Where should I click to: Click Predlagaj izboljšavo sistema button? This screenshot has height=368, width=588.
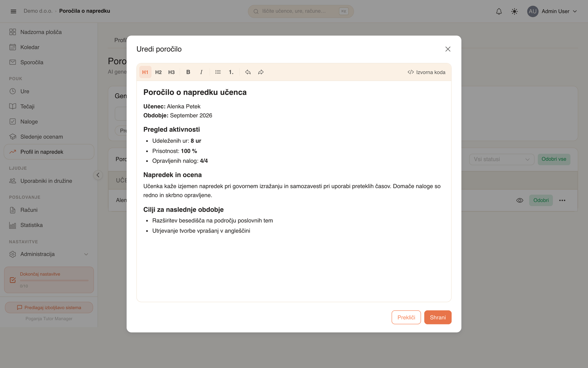click(49, 307)
